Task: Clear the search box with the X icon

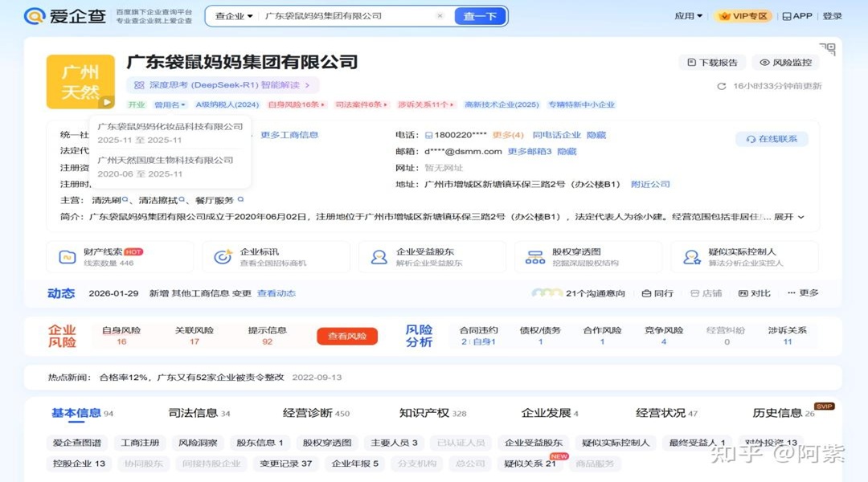Action: pos(440,16)
